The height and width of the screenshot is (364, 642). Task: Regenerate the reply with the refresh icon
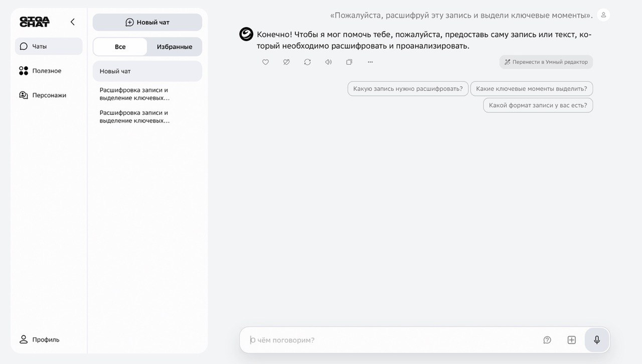(x=307, y=62)
